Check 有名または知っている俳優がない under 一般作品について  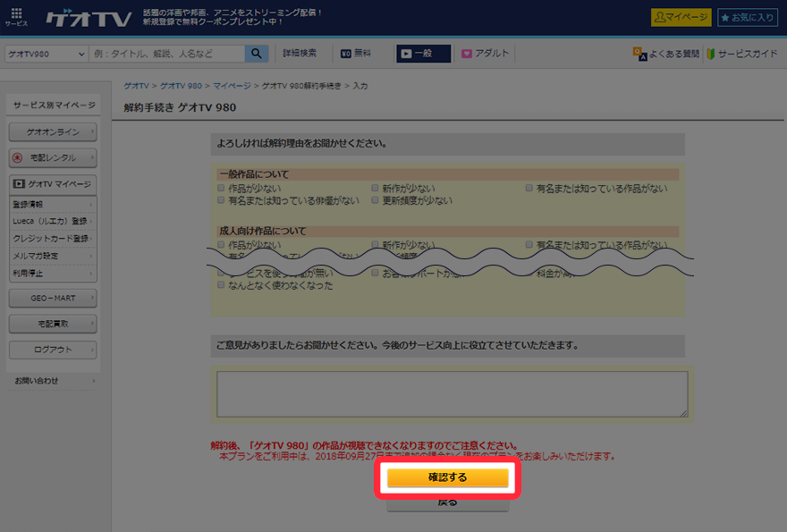pyautogui.click(x=221, y=200)
